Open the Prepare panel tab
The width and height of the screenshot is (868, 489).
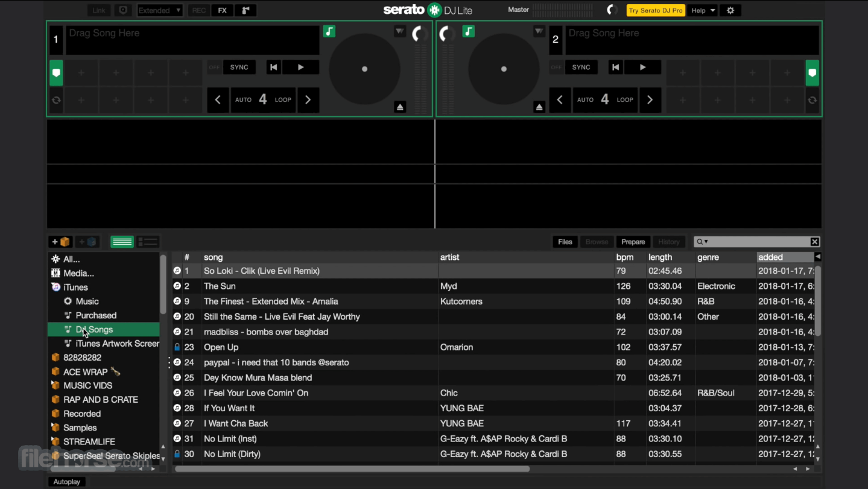pos(633,242)
